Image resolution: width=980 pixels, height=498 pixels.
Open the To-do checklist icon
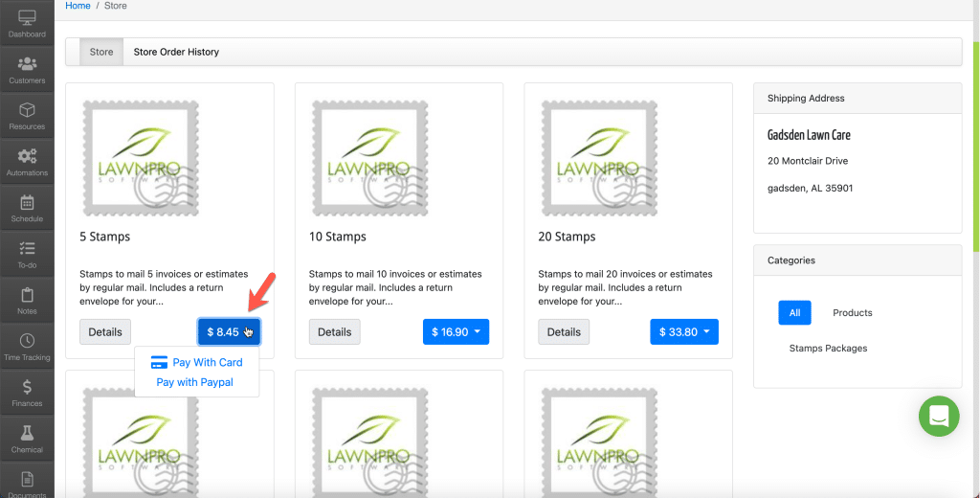coord(27,249)
